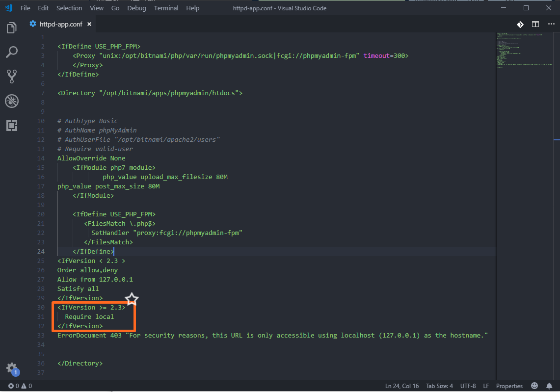Click the "Require local" line
The width and height of the screenshot is (560, 392).
click(89, 316)
